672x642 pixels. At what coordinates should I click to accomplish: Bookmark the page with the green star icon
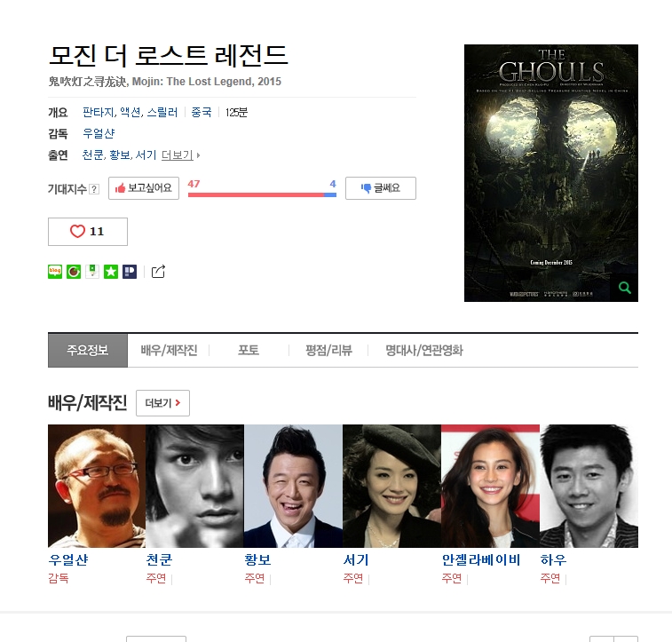click(x=111, y=272)
